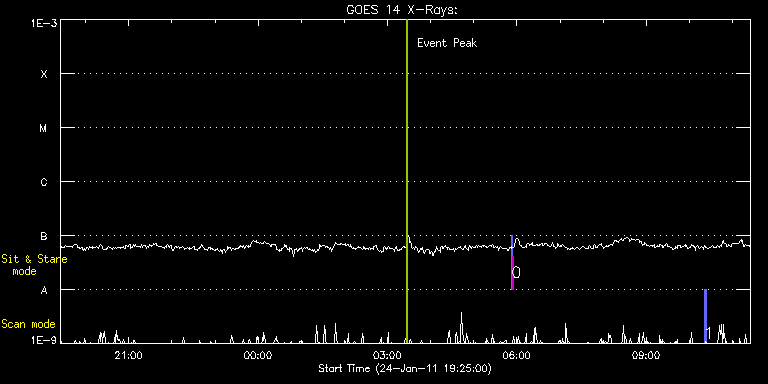Click the M class axis label
Viewport: 768px width, 384px height.
pyautogui.click(x=44, y=128)
